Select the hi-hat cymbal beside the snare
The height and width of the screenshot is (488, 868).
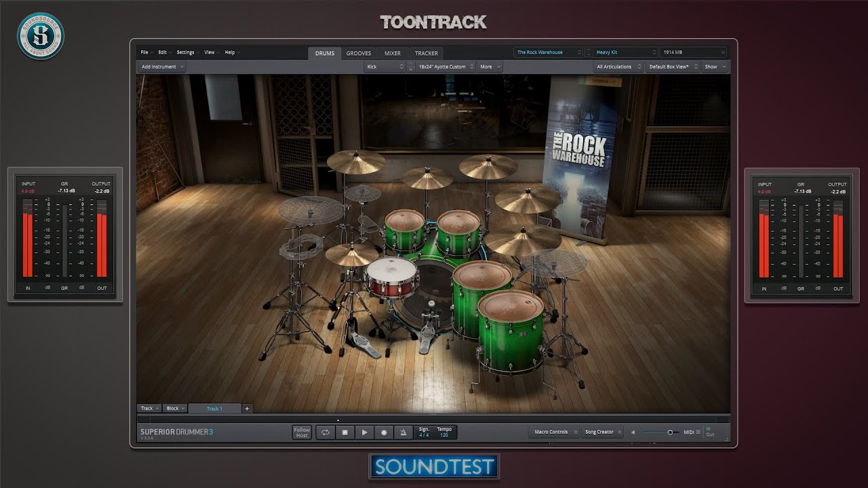pyautogui.click(x=351, y=255)
